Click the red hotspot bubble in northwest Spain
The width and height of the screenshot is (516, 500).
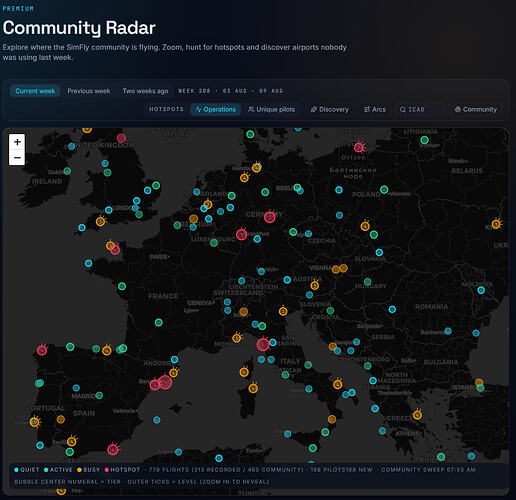[x=42, y=350]
